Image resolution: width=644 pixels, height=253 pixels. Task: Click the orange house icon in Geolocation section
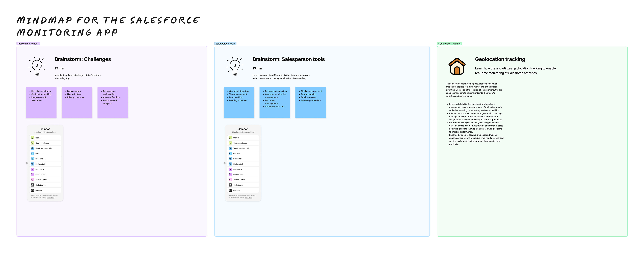(457, 66)
